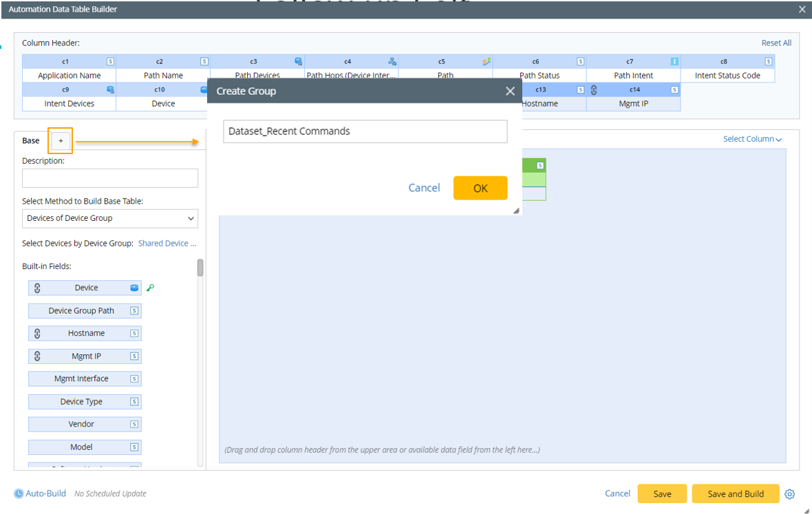This screenshot has height=514, width=812.
Task: Click the type icon on column c1
Action: (x=110, y=61)
